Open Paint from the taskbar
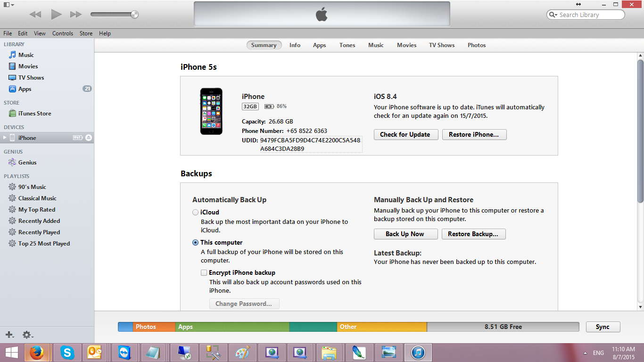644x362 pixels. pos(242,353)
